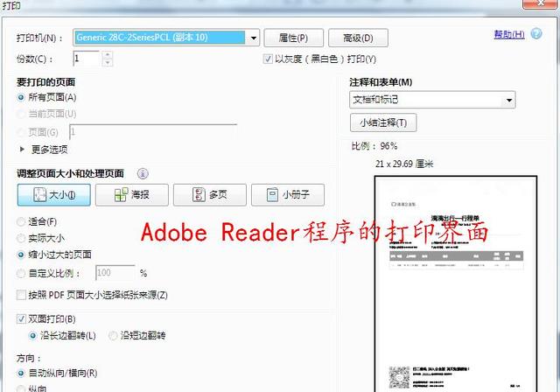Image resolution: width=560 pixels, height=392 pixels.
Task: Click the print preview page thumbnail
Action: tap(456, 283)
